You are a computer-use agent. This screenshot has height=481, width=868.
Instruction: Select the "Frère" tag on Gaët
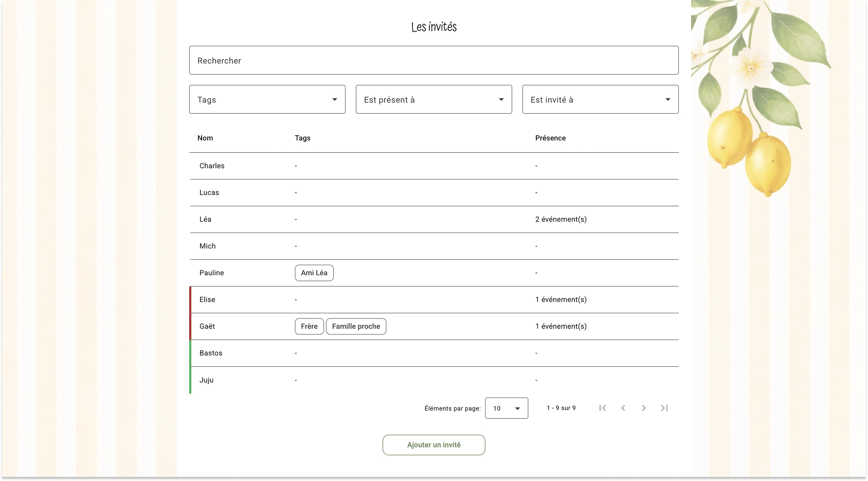point(309,326)
